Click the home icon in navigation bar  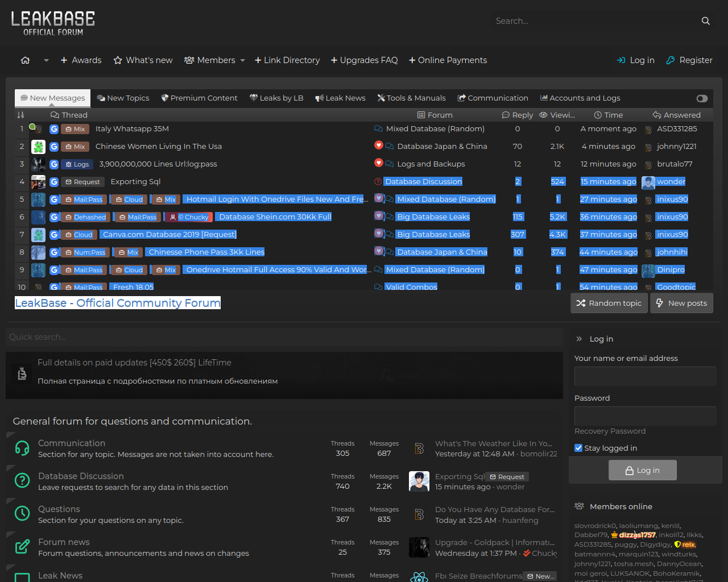pyautogui.click(x=25, y=60)
